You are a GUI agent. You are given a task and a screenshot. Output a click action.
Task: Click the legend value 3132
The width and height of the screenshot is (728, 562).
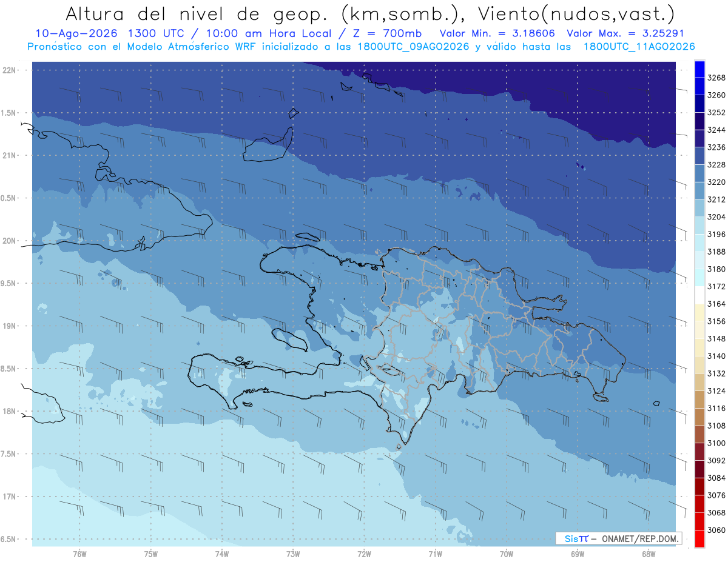[716, 373]
